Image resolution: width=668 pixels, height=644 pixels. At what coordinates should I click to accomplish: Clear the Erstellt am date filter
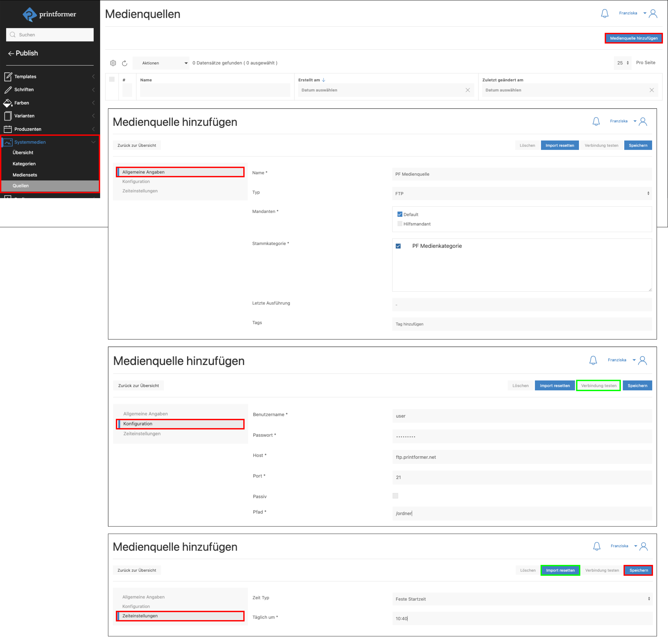[x=468, y=90]
